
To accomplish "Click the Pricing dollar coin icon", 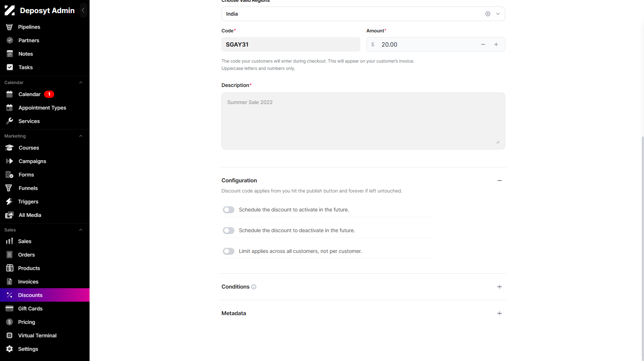I will pyautogui.click(x=9, y=322).
